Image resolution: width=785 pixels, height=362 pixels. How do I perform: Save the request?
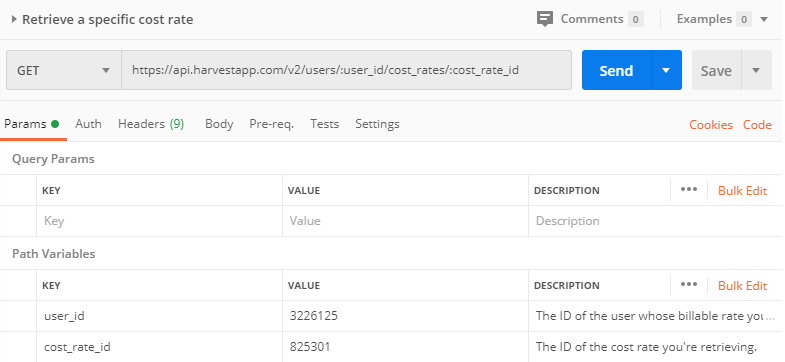[716, 70]
